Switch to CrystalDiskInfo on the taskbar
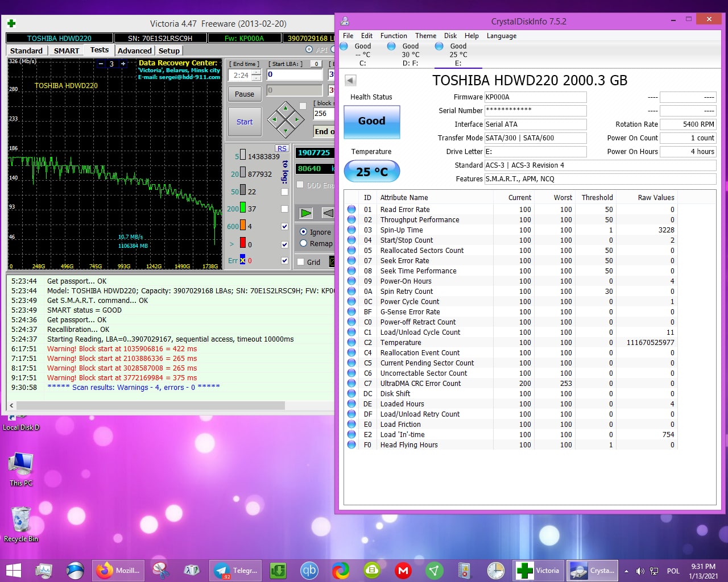Screen dimensions: 728x582 (x=592, y=570)
